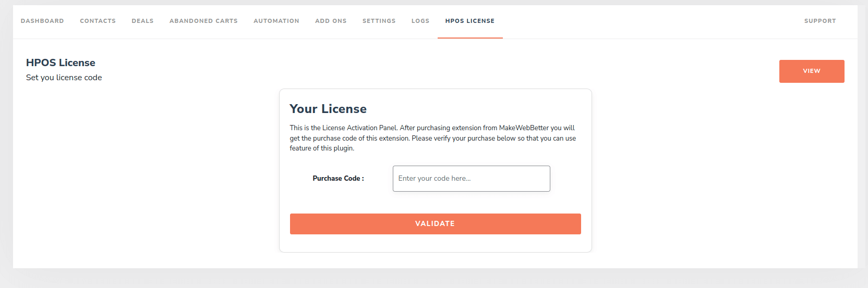This screenshot has width=868, height=288.
Task: Switch to the Contacts tab
Action: [98, 21]
